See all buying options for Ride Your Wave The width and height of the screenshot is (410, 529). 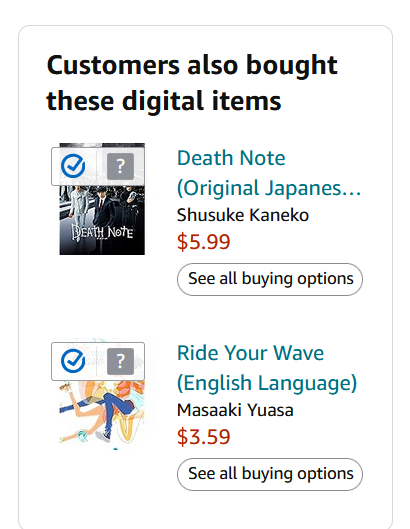(270, 474)
